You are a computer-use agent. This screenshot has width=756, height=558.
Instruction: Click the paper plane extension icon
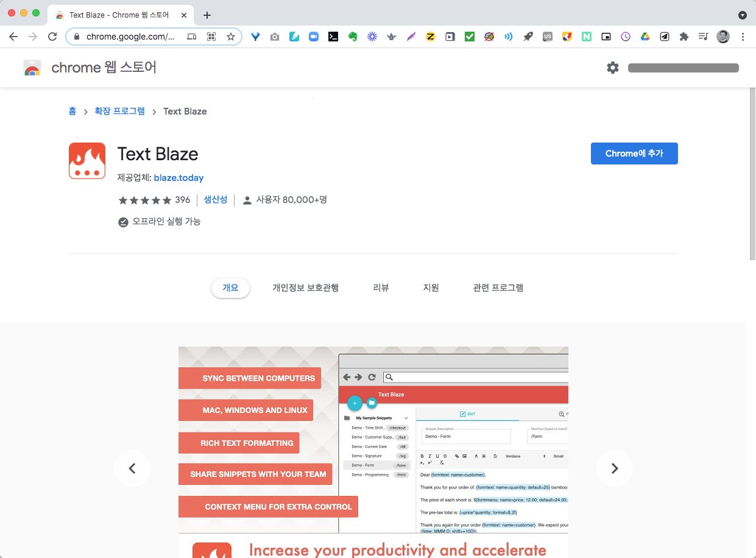[x=665, y=37]
